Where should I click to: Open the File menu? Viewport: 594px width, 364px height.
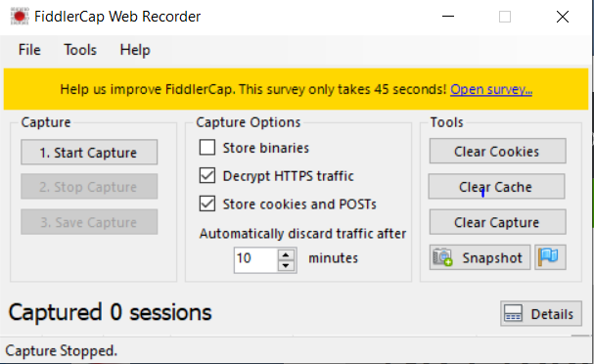tap(29, 50)
